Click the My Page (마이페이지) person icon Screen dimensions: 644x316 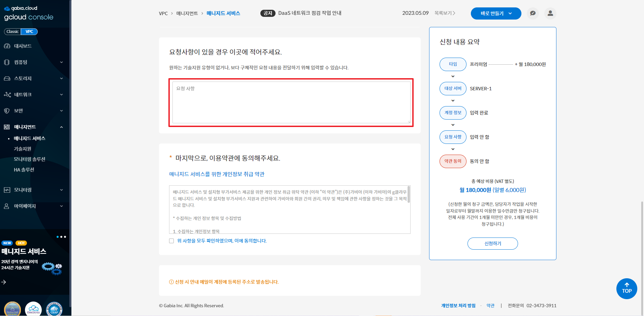7,206
